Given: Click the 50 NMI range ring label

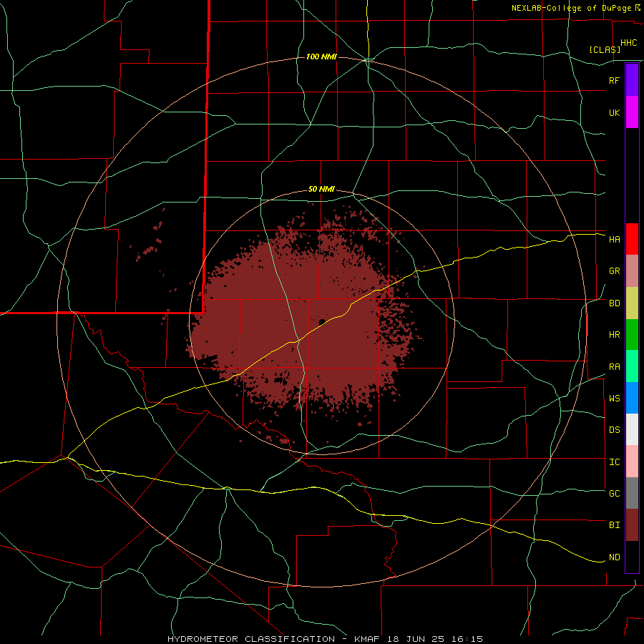Looking at the screenshot, I should (x=321, y=190).
